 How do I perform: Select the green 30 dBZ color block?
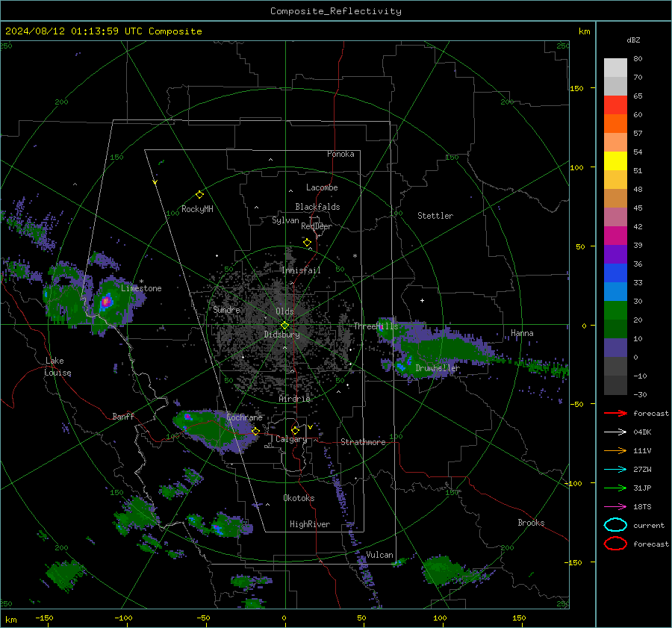pos(615,310)
